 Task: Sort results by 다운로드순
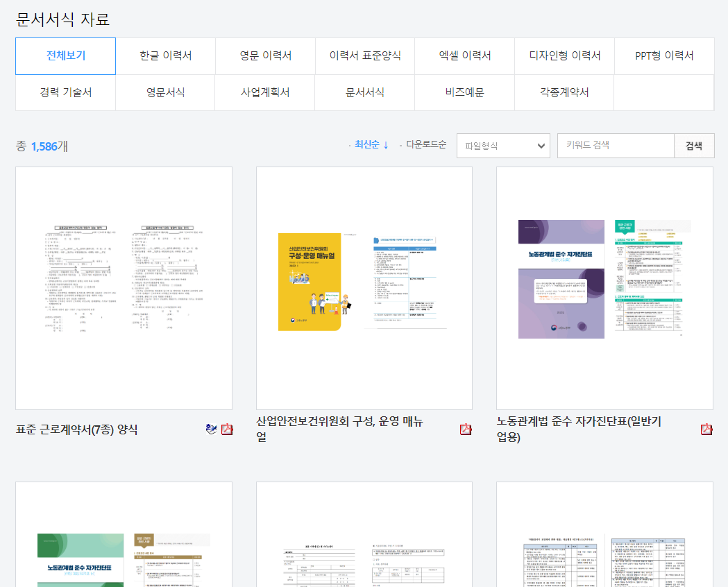(426, 145)
